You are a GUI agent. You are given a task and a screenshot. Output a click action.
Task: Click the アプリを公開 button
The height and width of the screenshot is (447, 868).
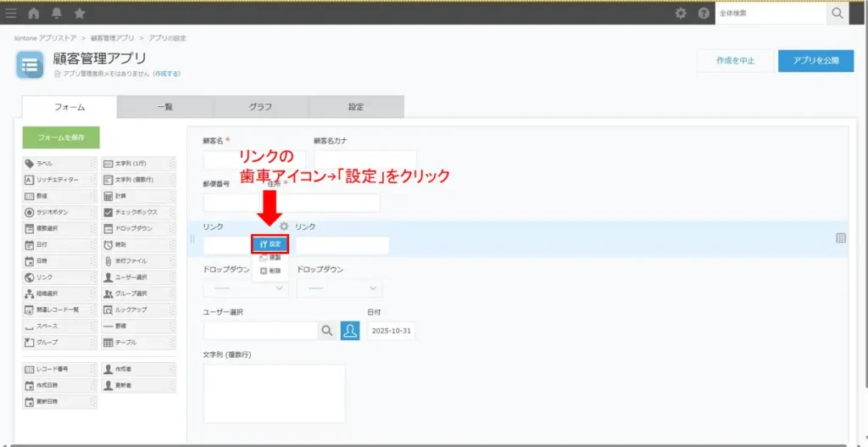coord(816,61)
